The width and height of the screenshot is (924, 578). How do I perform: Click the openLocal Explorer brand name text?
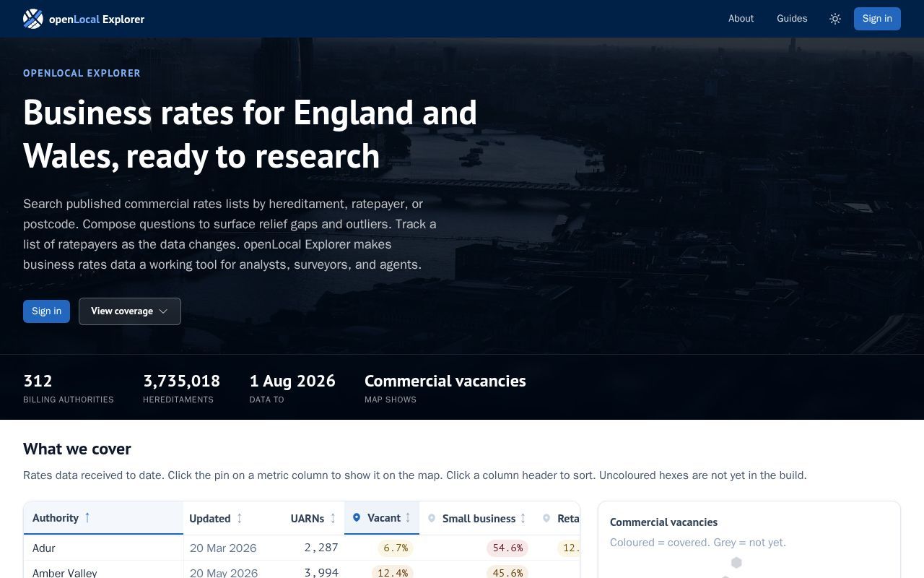(x=97, y=20)
